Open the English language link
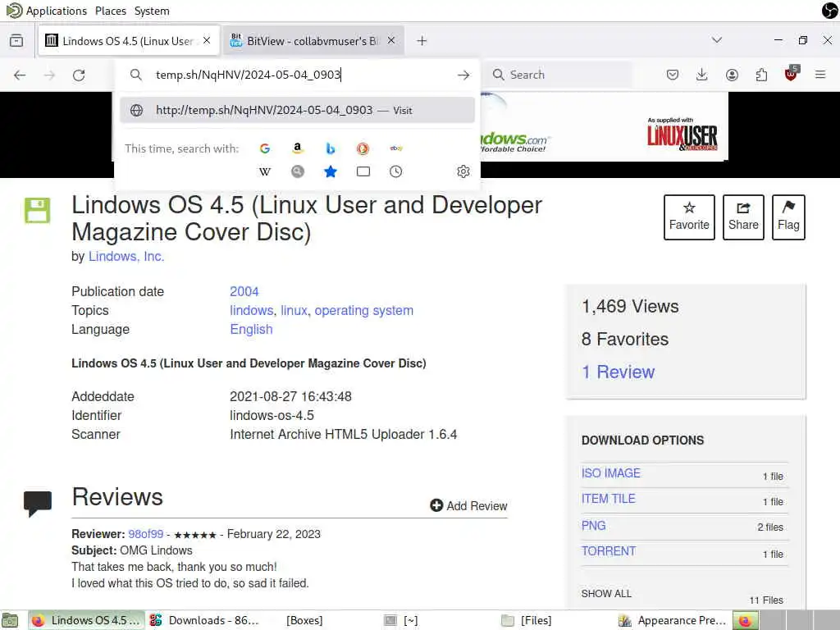This screenshot has width=840, height=630. 251,329
